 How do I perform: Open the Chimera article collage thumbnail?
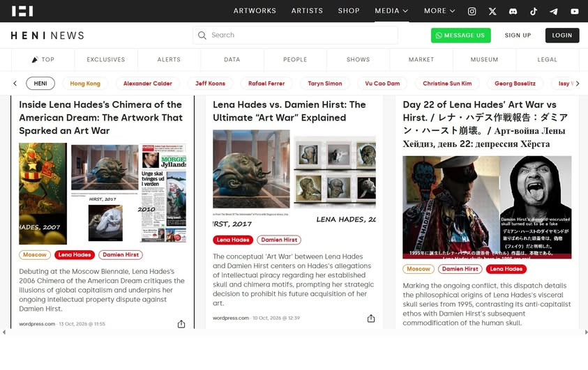pos(103,194)
